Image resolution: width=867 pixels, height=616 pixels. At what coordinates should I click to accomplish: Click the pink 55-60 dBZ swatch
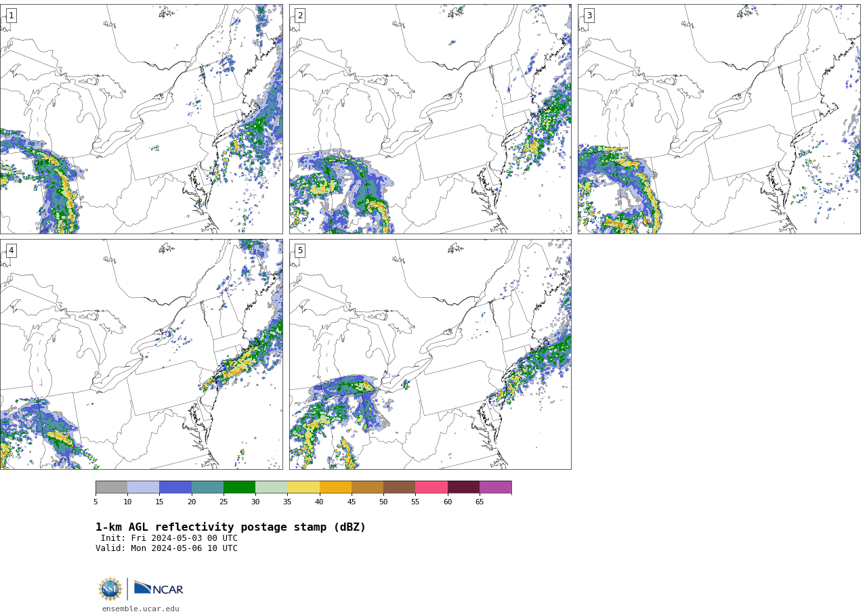(431, 487)
